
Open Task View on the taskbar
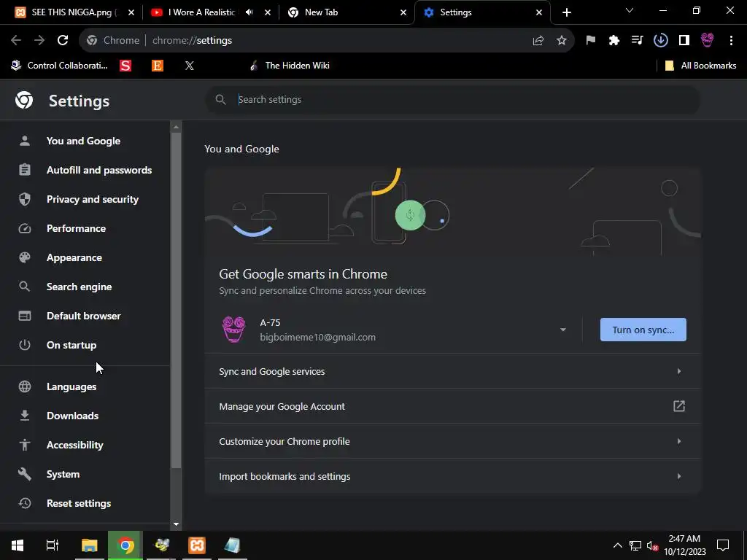52,545
